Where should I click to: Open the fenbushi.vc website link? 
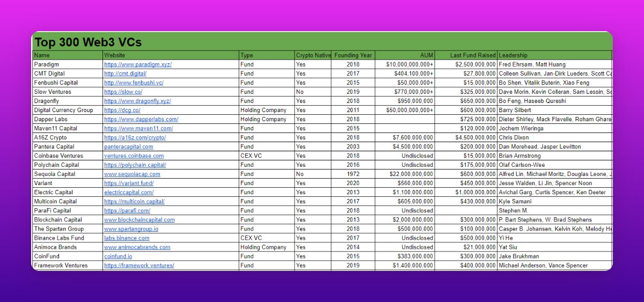(x=134, y=83)
